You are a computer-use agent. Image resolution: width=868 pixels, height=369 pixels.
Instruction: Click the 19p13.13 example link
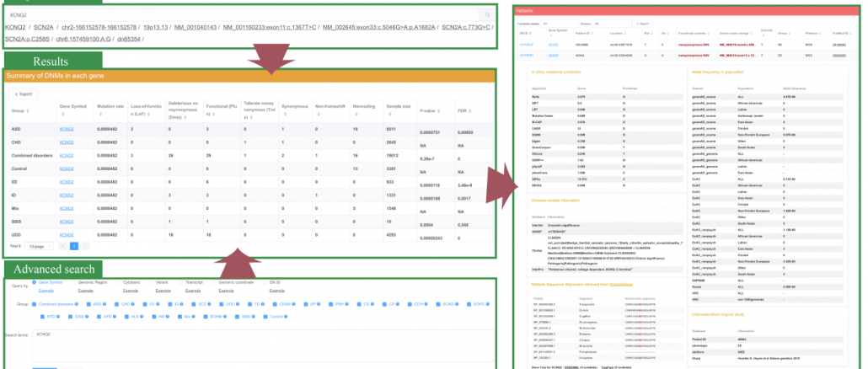(156, 27)
